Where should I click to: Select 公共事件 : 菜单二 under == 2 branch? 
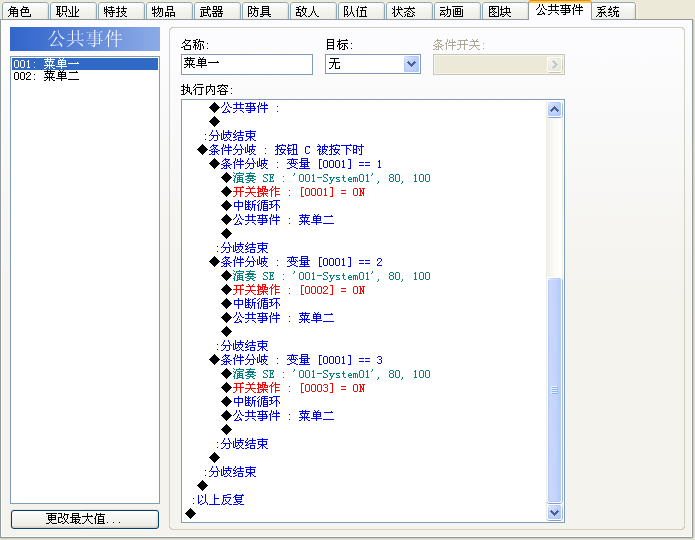(x=277, y=318)
